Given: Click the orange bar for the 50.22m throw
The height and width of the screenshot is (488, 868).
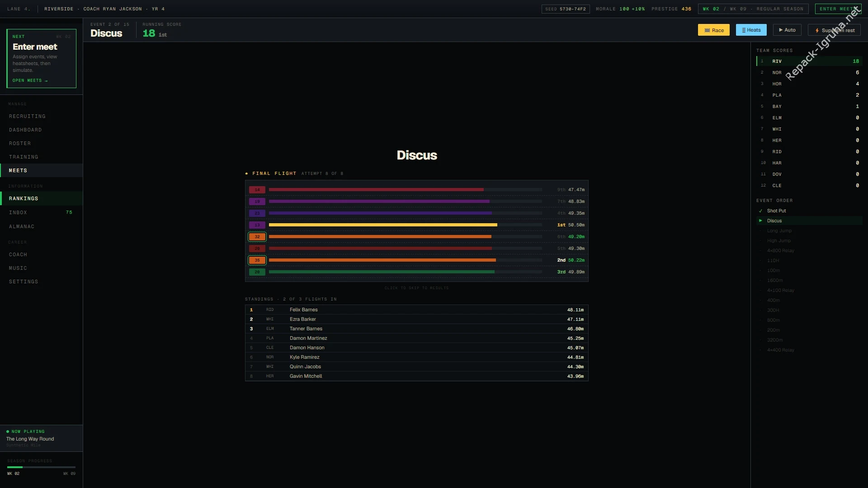Looking at the screenshot, I should pyautogui.click(x=382, y=260).
